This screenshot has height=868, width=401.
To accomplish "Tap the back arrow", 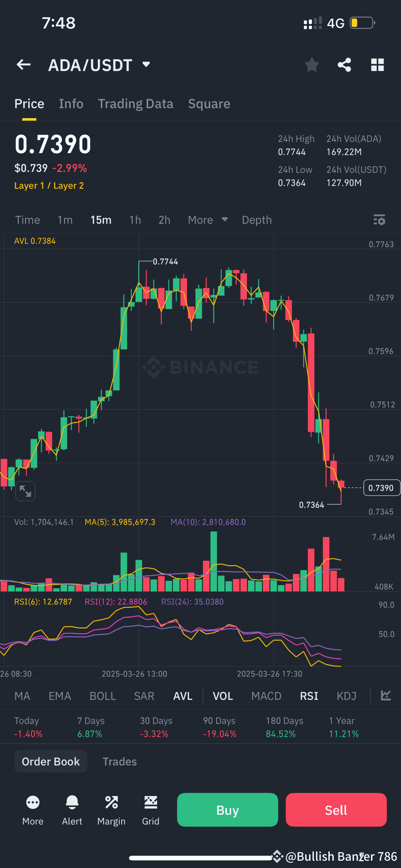I will point(23,64).
